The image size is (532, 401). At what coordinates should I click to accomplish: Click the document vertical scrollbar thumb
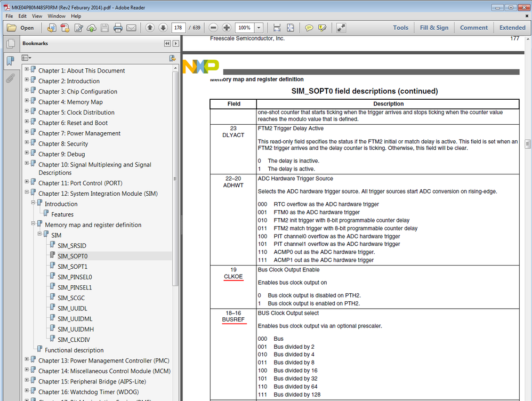coord(528,143)
